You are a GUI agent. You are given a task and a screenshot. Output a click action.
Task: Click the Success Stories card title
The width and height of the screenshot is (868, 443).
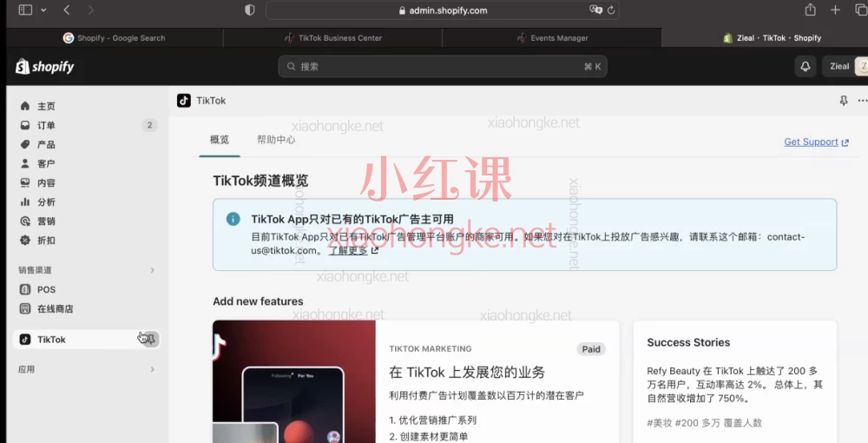[688, 343]
